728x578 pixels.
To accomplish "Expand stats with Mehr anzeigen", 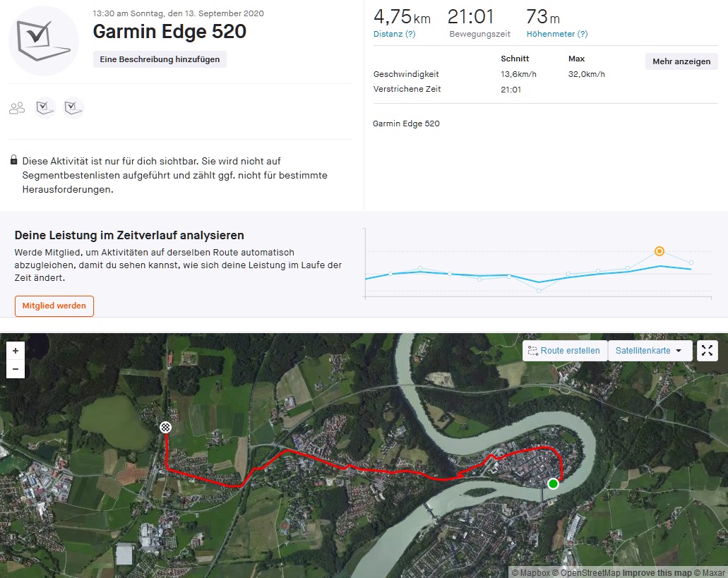I will point(681,61).
